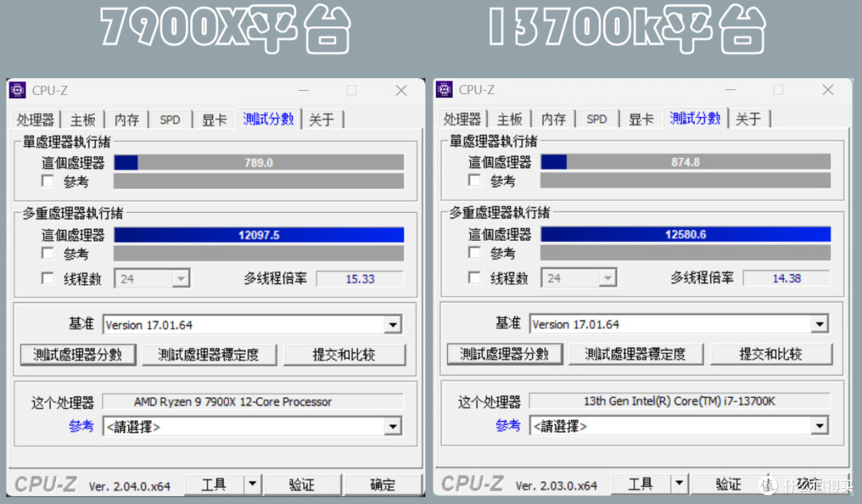Switch to 内存 tab in 7900X window
The width and height of the screenshot is (862, 504).
pos(127,120)
